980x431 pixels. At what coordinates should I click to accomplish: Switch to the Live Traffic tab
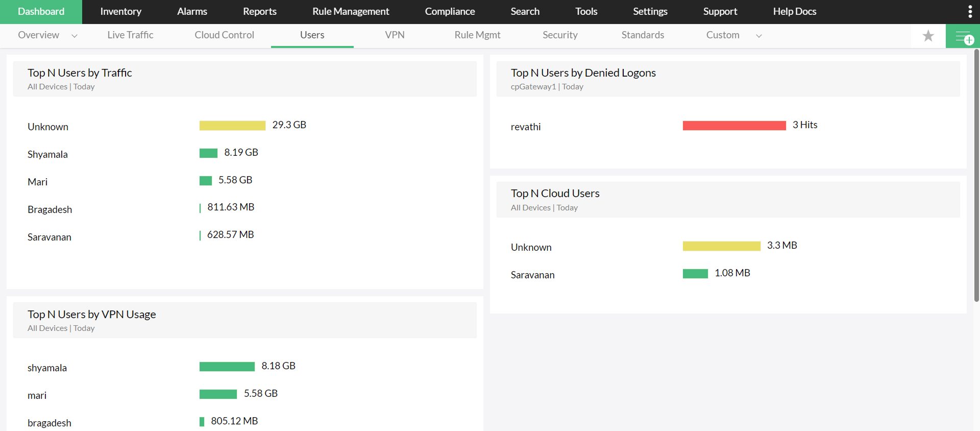tap(130, 35)
